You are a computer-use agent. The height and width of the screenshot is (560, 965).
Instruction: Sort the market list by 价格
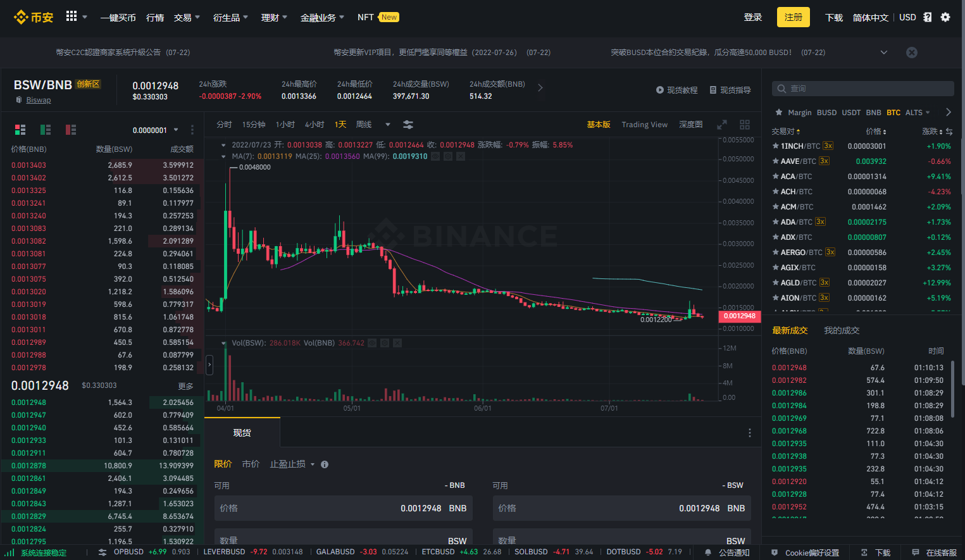tap(876, 132)
